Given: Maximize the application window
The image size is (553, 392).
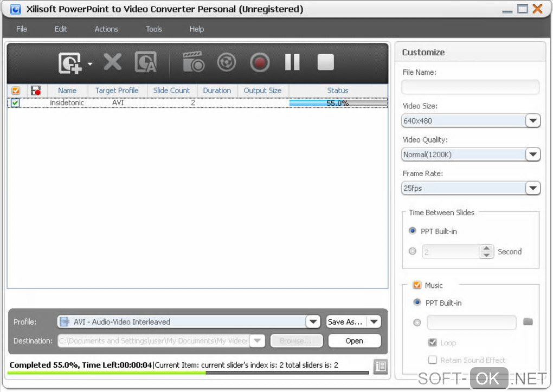Looking at the screenshot, I should point(523,9).
